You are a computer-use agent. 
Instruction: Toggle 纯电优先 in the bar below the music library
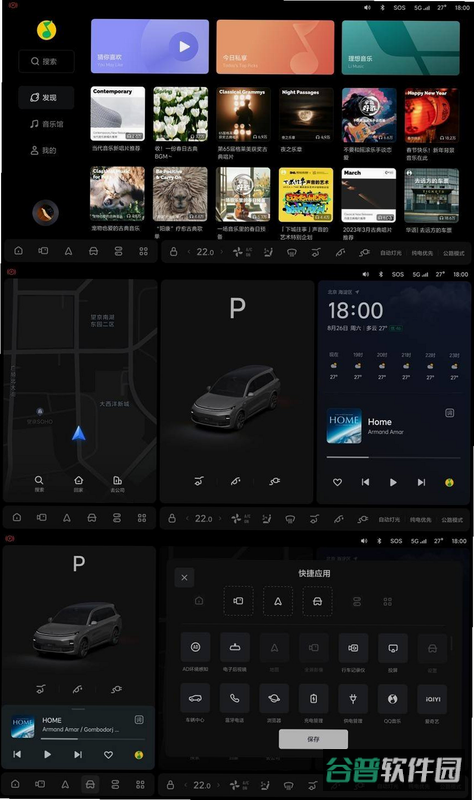pos(422,253)
